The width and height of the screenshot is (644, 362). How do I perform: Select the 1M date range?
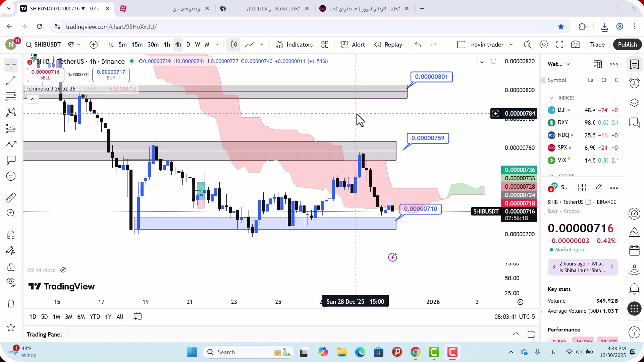click(x=56, y=317)
